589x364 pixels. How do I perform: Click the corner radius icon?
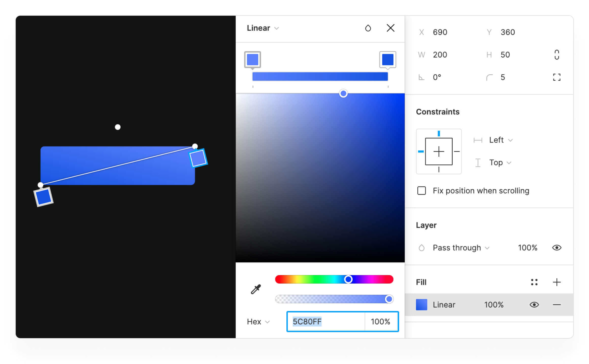point(489,77)
